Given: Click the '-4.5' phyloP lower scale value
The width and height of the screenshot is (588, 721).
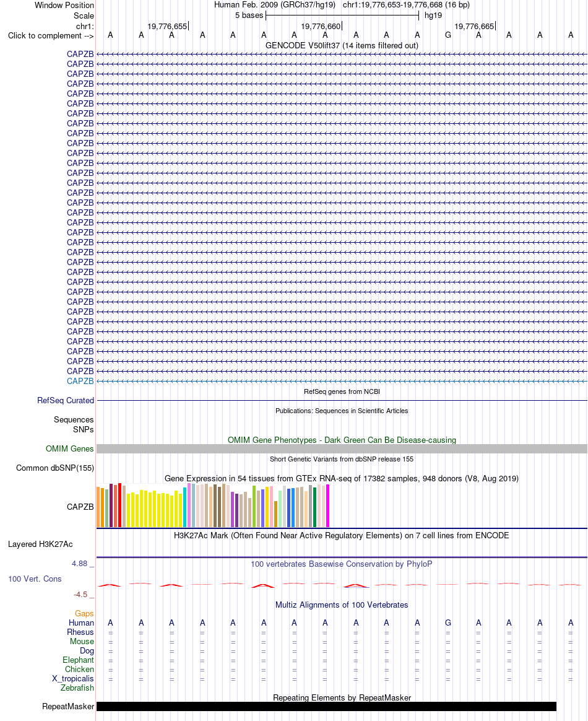Looking at the screenshot, I should pyautogui.click(x=80, y=595).
